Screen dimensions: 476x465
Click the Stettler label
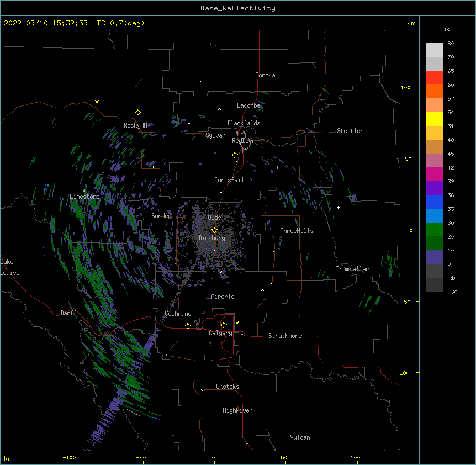[x=350, y=131]
